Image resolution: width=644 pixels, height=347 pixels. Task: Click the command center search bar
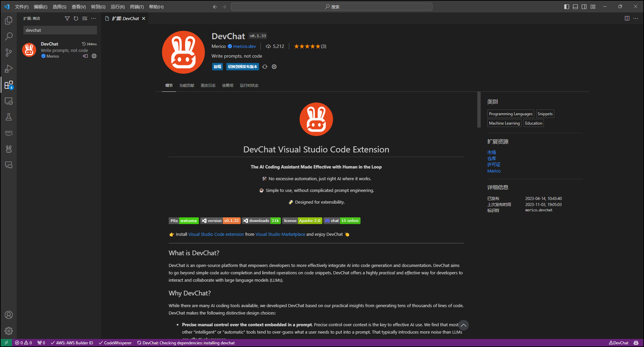coord(332,7)
